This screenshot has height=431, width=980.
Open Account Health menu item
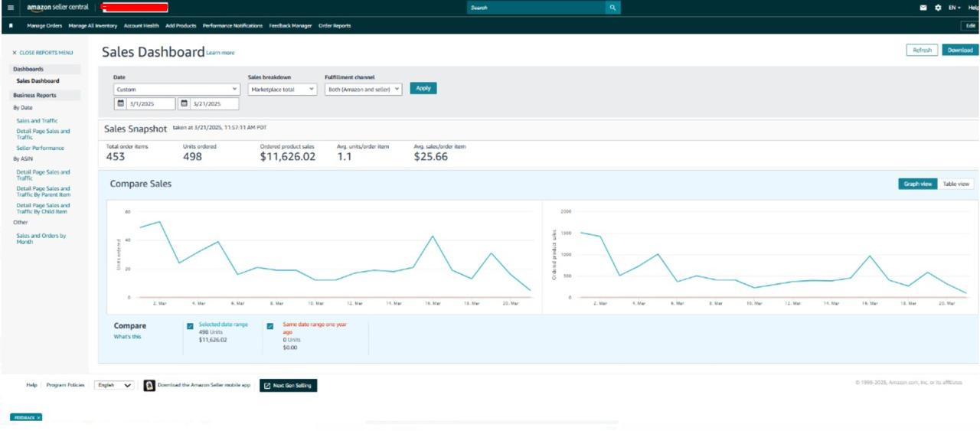pos(142,25)
